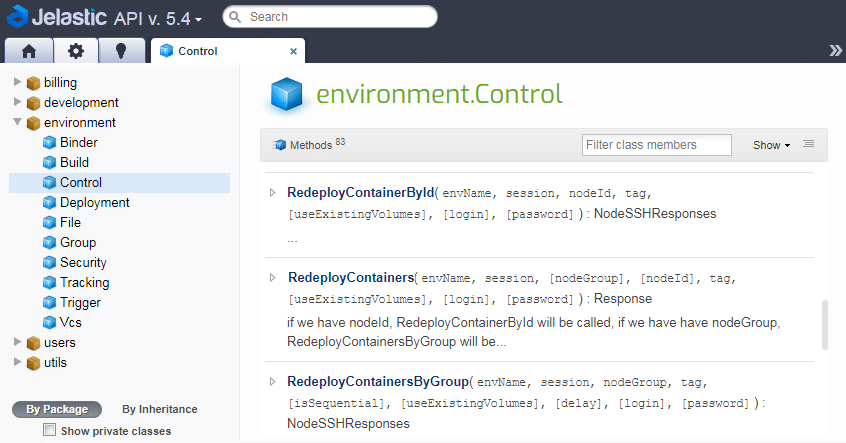Open the RedeployContainerById method link

coord(360,193)
